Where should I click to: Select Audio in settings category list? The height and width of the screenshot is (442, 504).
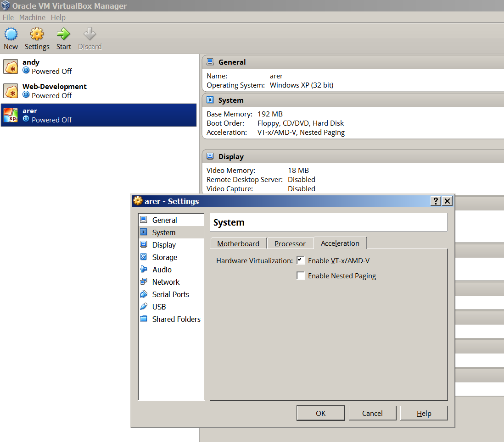tap(172, 269)
